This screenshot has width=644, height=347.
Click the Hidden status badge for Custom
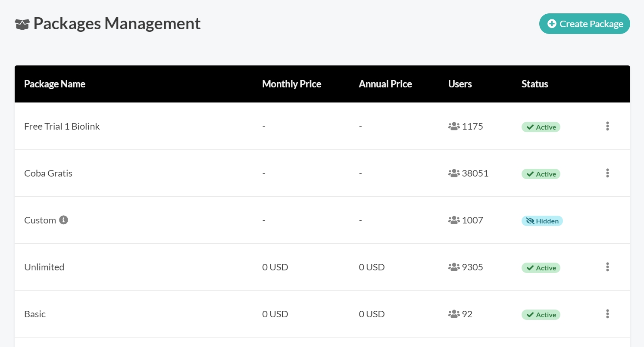coord(542,221)
